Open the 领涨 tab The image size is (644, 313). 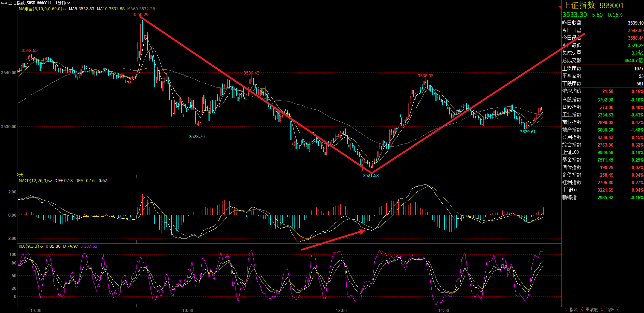610,310
